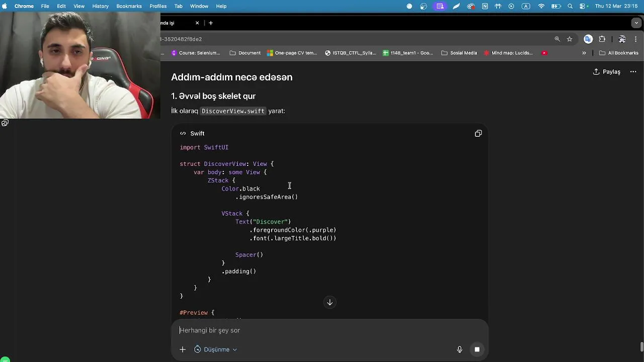The height and width of the screenshot is (362, 644).
Task: Click the Text("Discover") code line
Action: [263, 222]
